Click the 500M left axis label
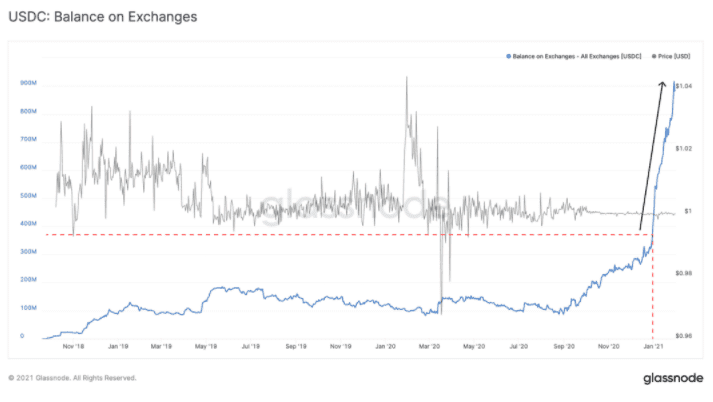713x402 pixels. (28, 196)
